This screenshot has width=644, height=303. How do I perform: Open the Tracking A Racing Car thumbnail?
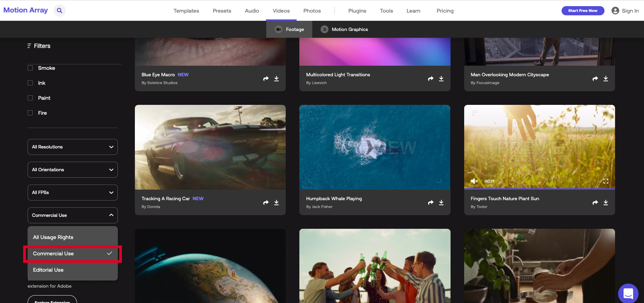[x=210, y=147]
